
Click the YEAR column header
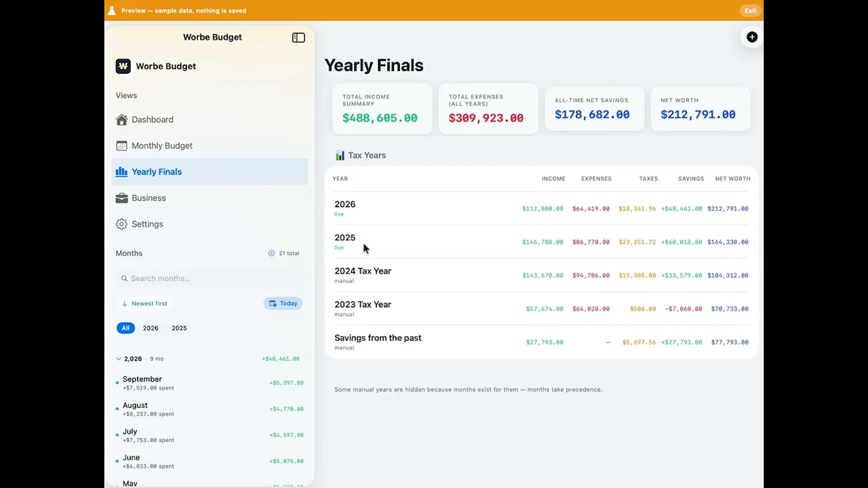tap(340, 179)
